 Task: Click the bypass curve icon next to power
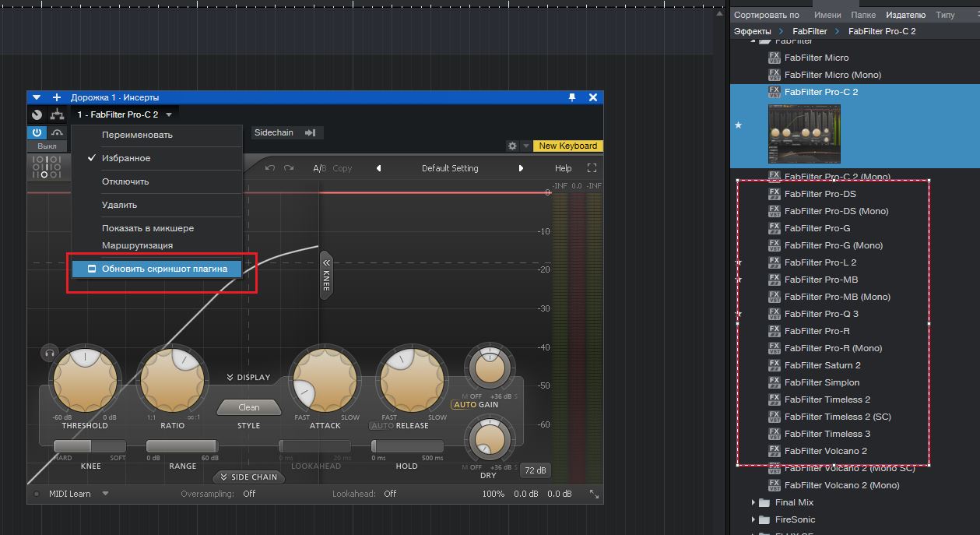pos(57,132)
